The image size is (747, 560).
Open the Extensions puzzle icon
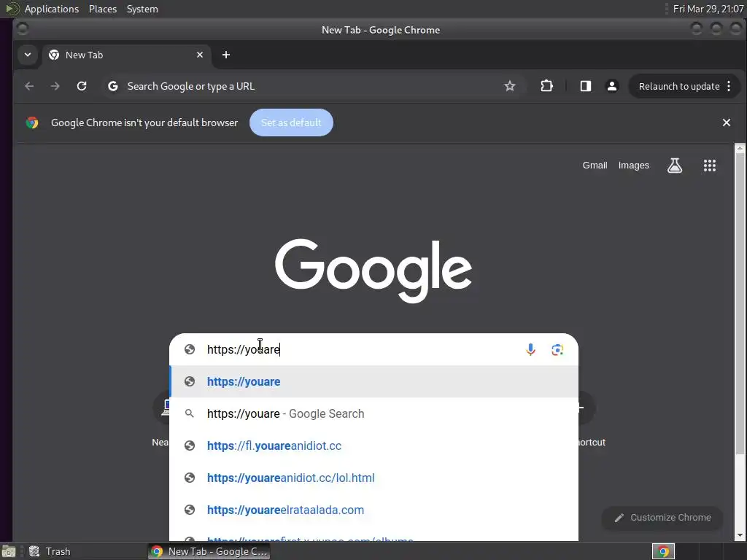(x=546, y=86)
